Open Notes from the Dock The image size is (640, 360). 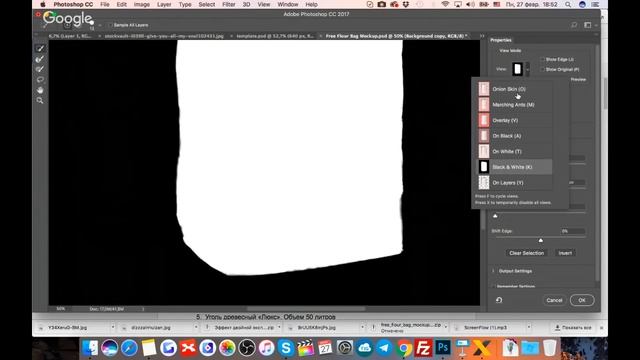pos(149,348)
